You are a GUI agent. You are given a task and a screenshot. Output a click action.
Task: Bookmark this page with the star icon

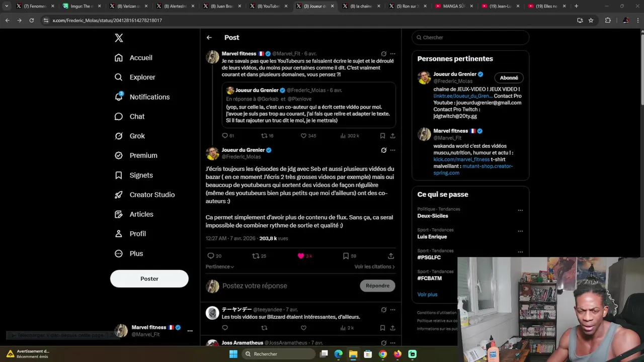pos(591,20)
